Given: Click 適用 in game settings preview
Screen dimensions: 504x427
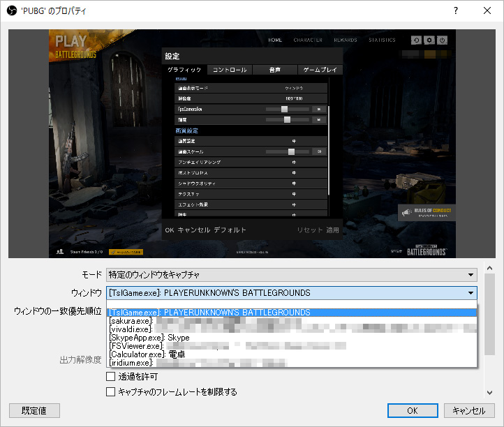Looking at the screenshot, I should (333, 230).
